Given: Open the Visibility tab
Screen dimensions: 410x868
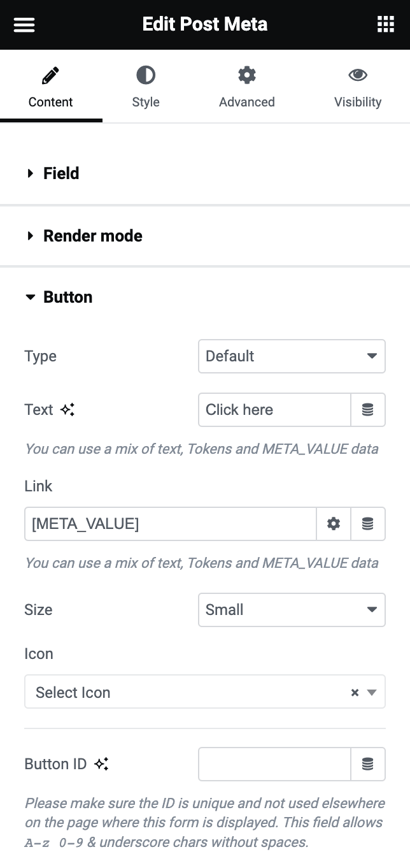Looking at the screenshot, I should [x=358, y=88].
